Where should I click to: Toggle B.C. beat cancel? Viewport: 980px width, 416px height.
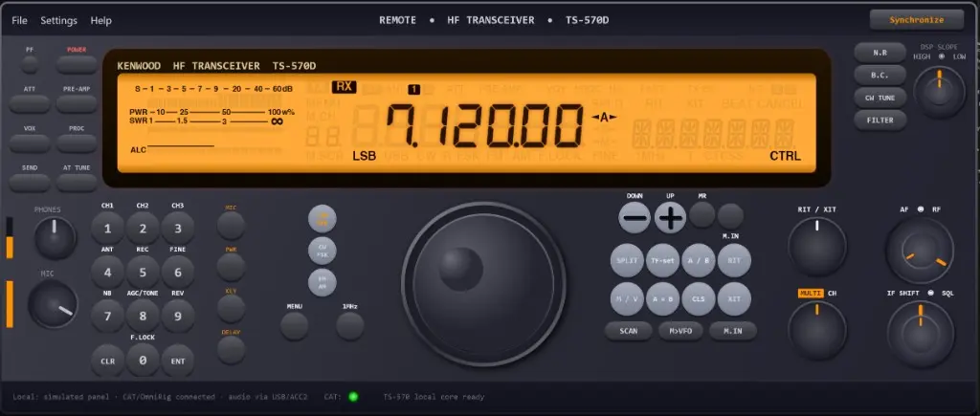pyautogui.click(x=880, y=75)
